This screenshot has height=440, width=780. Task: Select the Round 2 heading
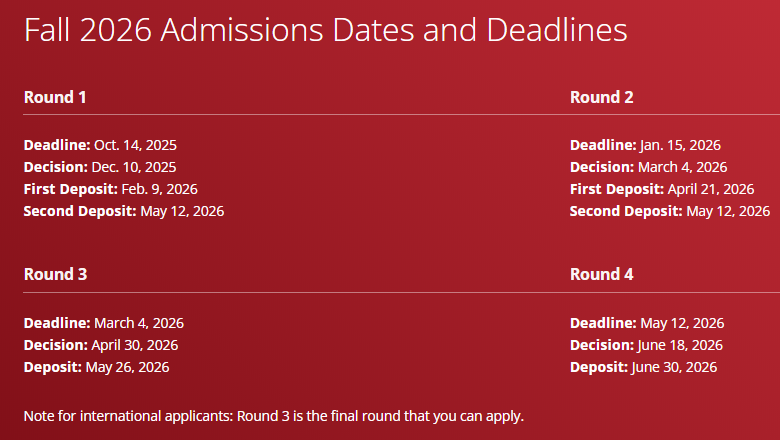[x=601, y=97]
